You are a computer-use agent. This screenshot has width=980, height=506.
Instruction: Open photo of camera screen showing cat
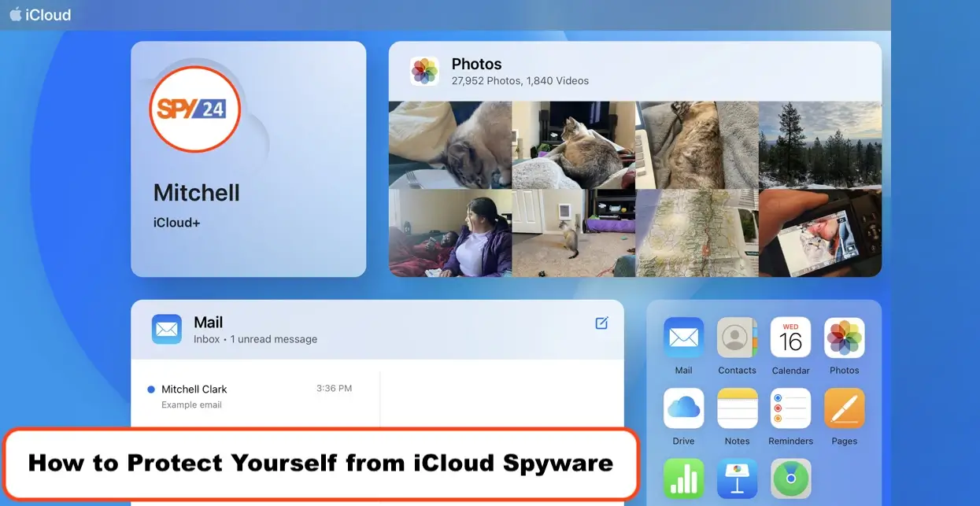click(x=820, y=233)
